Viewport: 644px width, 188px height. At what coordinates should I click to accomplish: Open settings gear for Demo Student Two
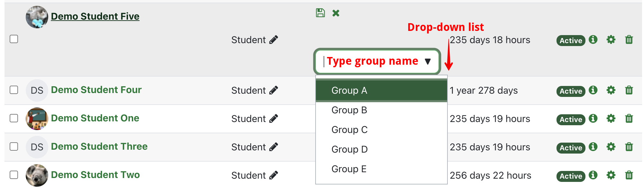click(611, 175)
